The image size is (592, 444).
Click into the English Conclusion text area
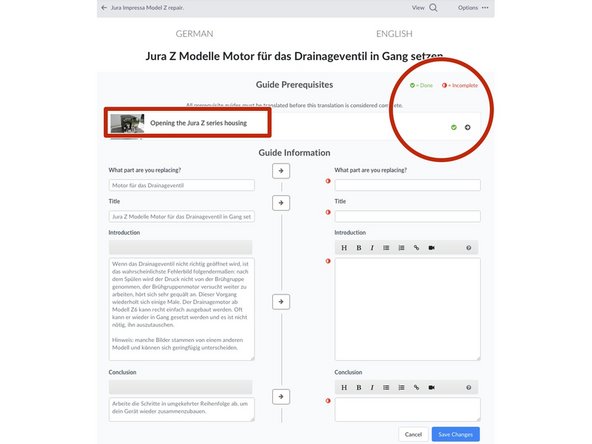coord(407,409)
